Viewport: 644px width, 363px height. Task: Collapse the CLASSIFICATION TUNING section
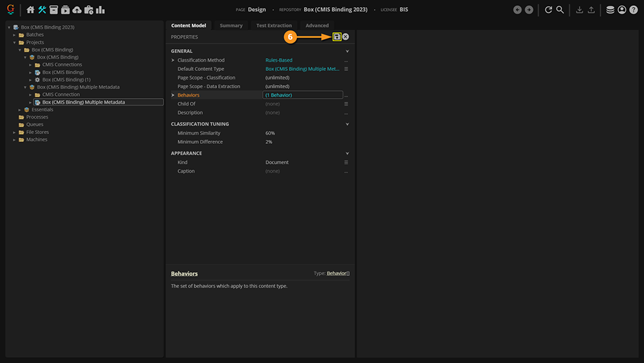(x=347, y=124)
